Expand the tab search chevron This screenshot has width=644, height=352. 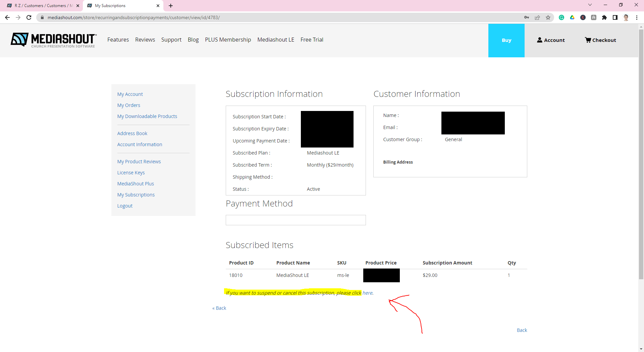click(x=590, y=5)
